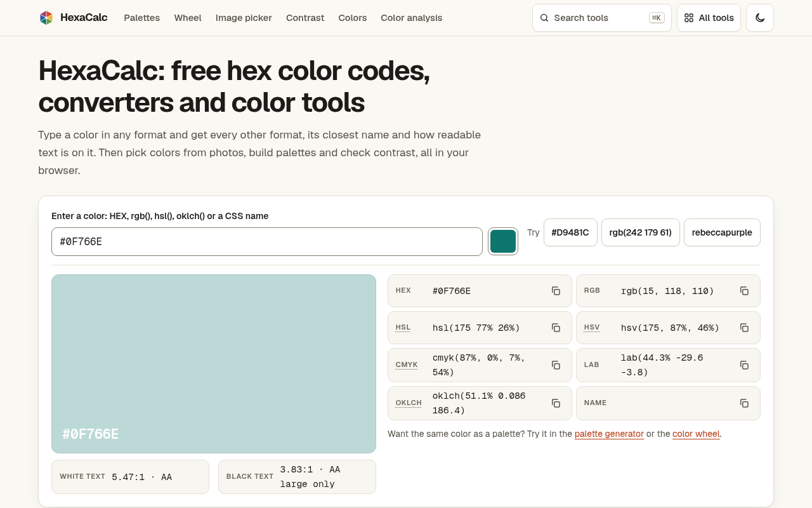Open the Search tools box

601,18
